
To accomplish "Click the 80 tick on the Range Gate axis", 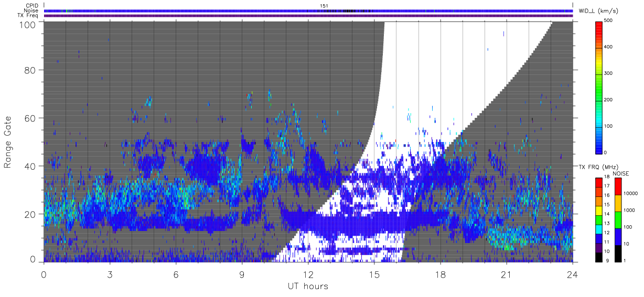I will (30, 70).
